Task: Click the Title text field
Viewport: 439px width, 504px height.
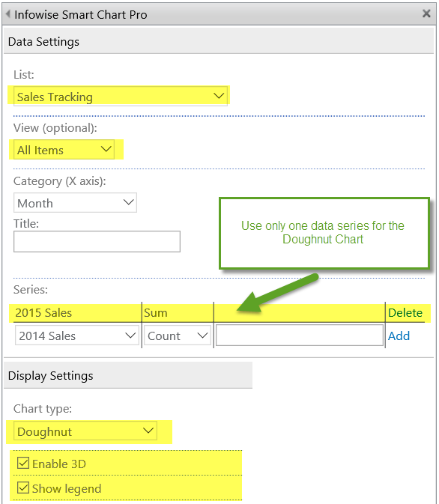Action: pyautogui.click(x=97, y=241)
